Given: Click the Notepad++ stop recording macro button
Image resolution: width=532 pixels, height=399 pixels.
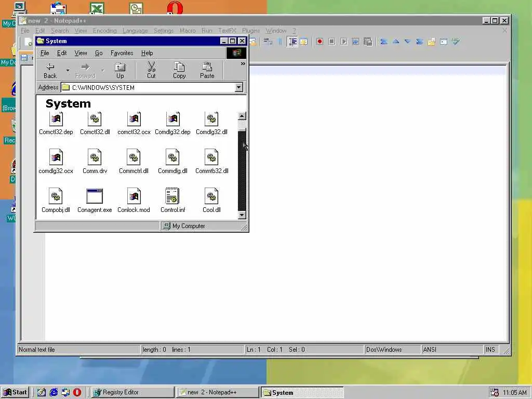Looking at the screenshot, I should [x=332, y=42].
